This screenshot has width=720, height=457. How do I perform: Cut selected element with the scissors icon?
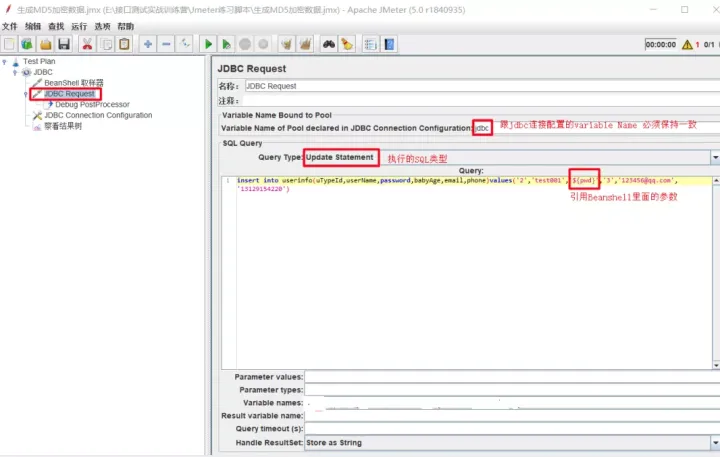(x=87, y=45)
